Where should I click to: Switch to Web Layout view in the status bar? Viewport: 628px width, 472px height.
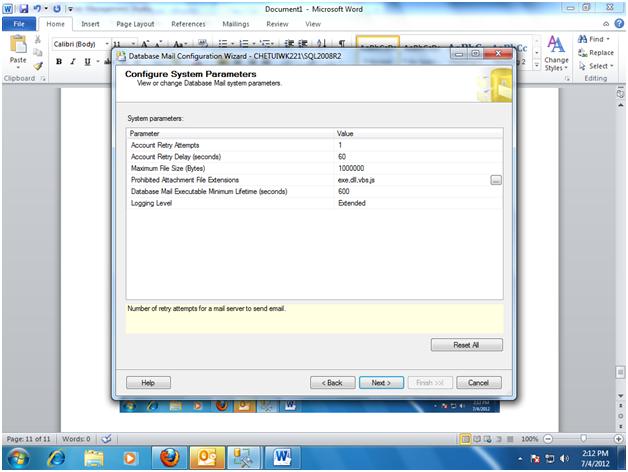pyautogui.click(x=487, y=439)
